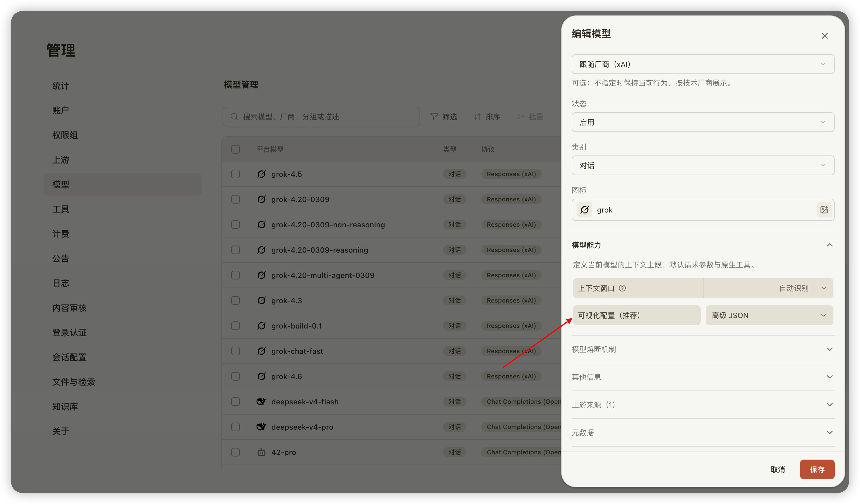
Task: Close the 编辑模型 panel with the X
Action: (825, 36)
